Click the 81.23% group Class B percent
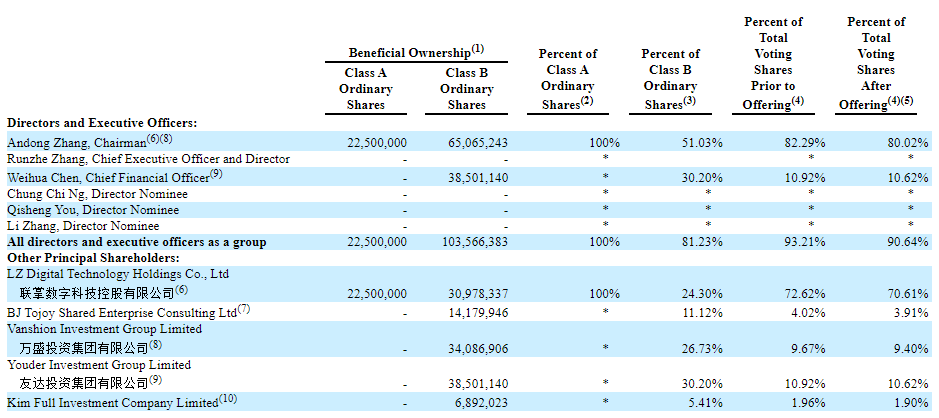Screen dimensions: 939x418 [x=704, y=242]
